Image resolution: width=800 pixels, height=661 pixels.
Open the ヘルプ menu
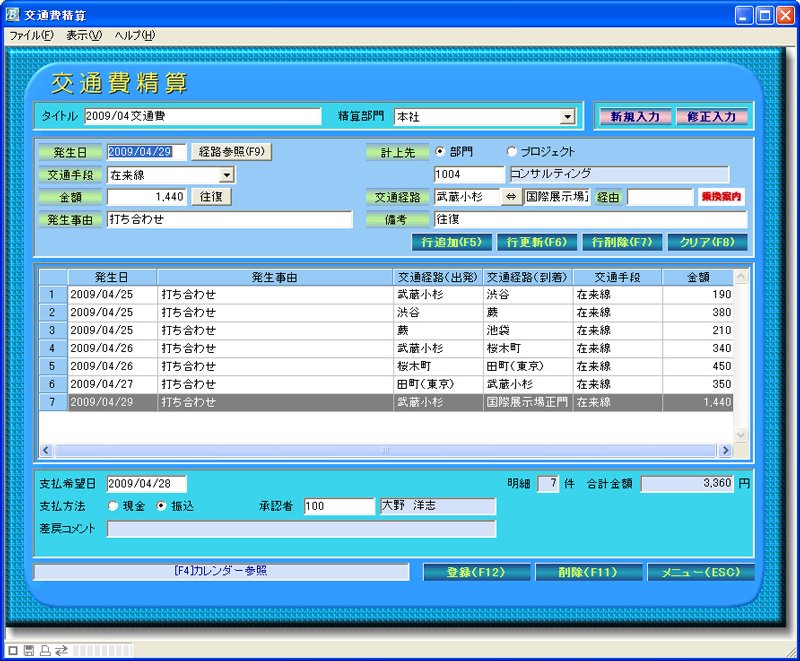(135, 35)
